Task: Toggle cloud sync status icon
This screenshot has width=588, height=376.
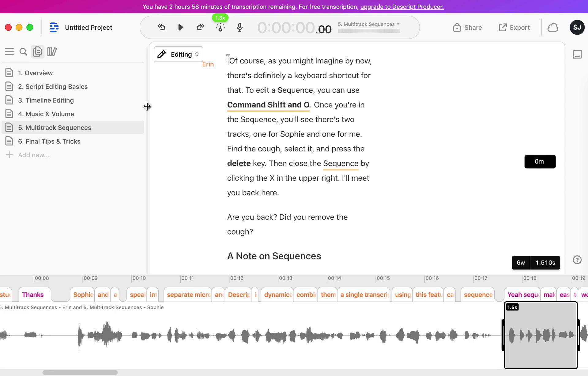Action: tap(553, 27)
